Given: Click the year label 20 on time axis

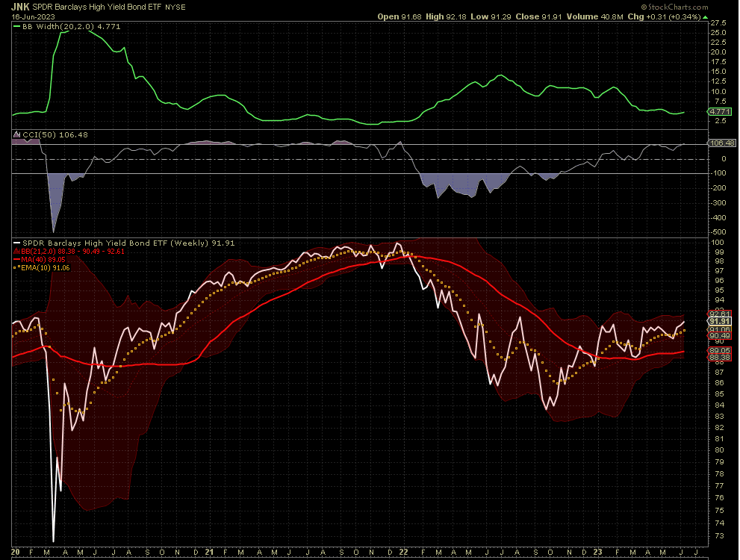Looking at the screenshot, I should click(15, 552).
